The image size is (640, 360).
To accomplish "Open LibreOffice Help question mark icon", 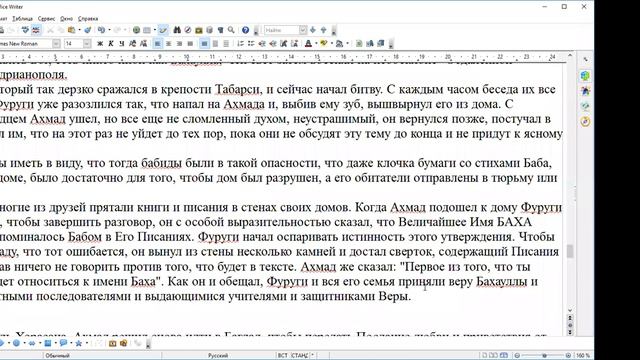I will click(x=245, y=30).
